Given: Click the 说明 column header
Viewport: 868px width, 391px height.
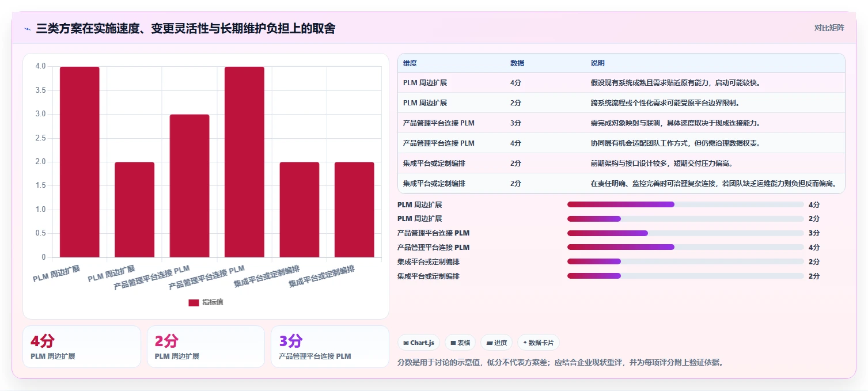Looking at the screenshot, I should pyautogui.click(x=598, y=63).
